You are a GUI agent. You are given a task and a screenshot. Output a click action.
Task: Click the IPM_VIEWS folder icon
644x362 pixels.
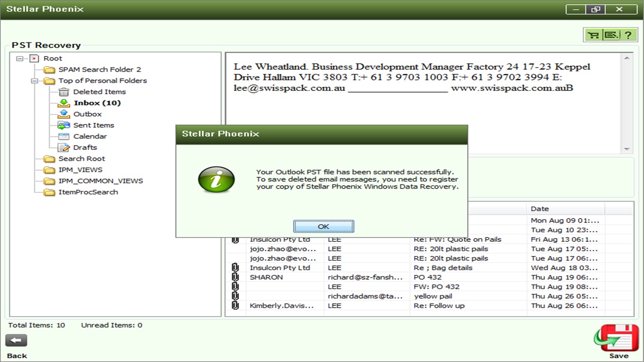click(x=50, y=170)
